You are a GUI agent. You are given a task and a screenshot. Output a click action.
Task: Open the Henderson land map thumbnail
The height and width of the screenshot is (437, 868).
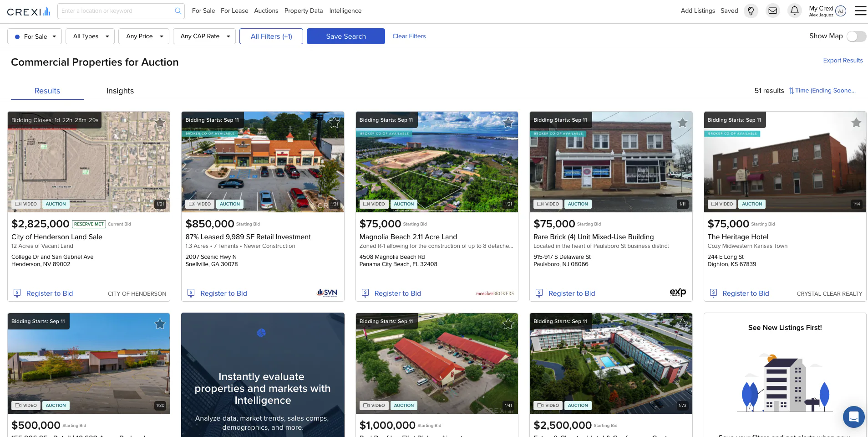[x=89, y=162]
